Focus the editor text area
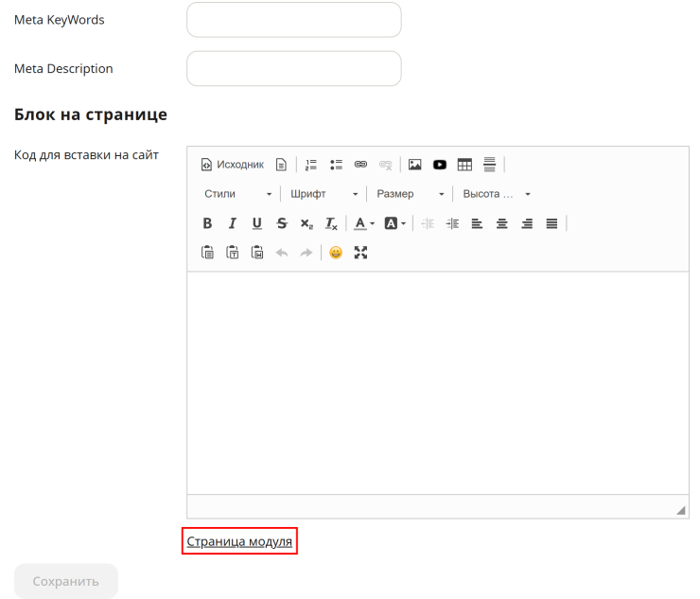 click(x=438, y=383)
